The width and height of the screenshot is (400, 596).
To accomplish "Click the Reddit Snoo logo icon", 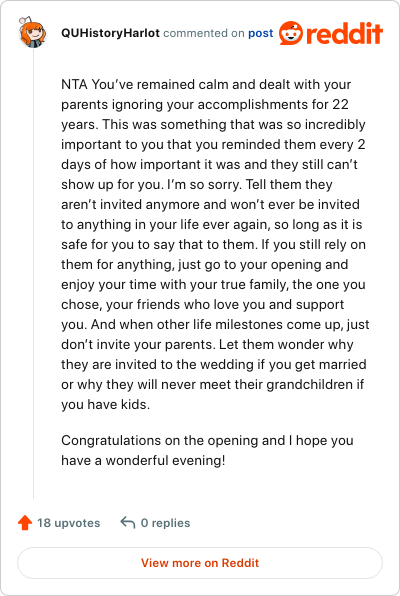I will [x=291, y=33].
